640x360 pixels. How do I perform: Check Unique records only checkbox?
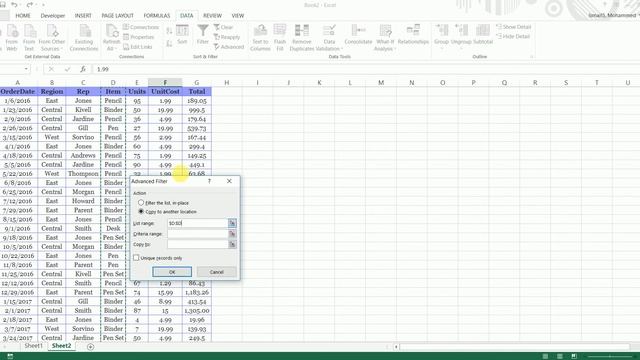coord(136,258)
